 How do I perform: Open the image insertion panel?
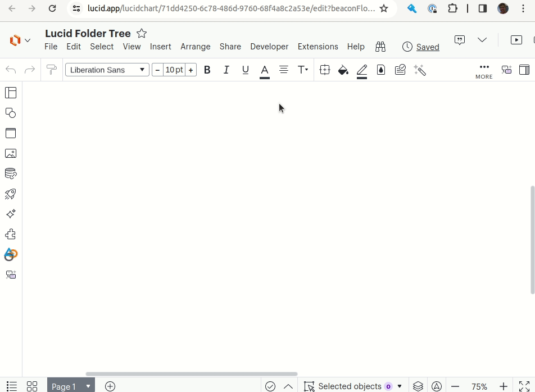coord(11,153)
